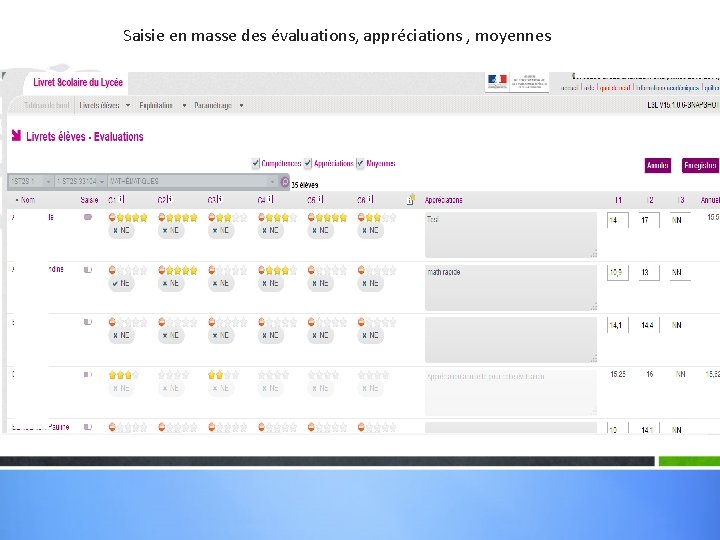Toggle the checked C1 NE in math rapide row
The height and width of the screenshot is (540, 720).
point(121,283)
